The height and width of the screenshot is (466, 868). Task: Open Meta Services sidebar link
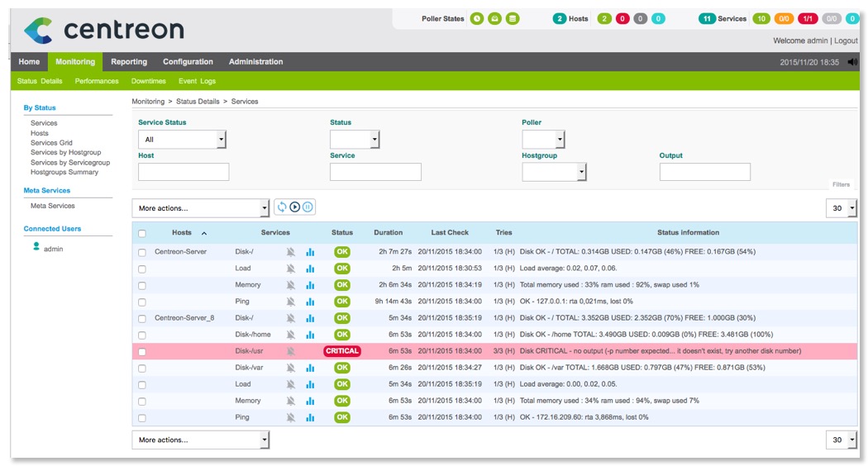[53, 206]
